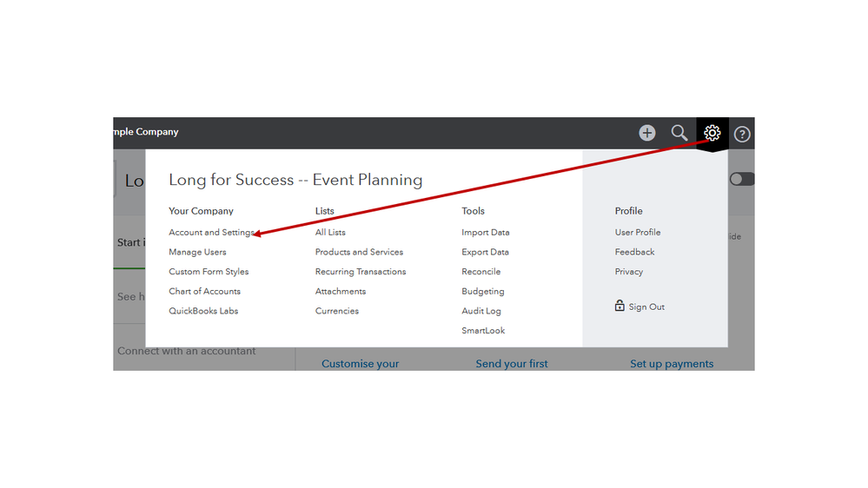Viewport: 868px width, 488px height.
Task: Open Recurring Transactions list
Action: [x=361, y=272]
